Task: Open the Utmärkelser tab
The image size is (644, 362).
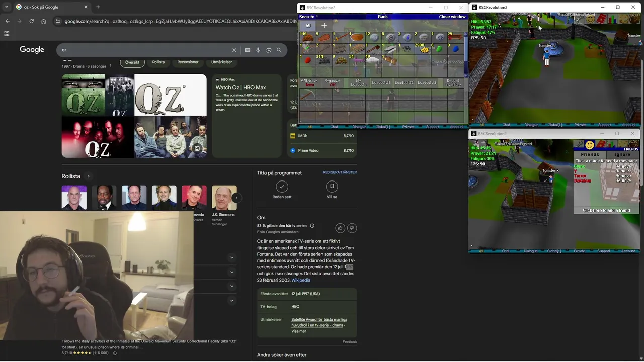Action: coord(222,62)
